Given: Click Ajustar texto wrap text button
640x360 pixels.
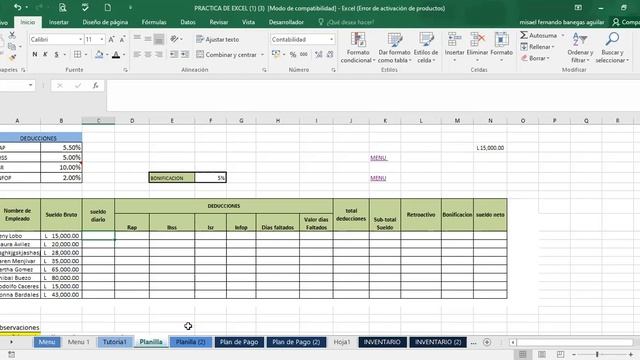Looking at the screenshot, I should click(x=218, y=40).
